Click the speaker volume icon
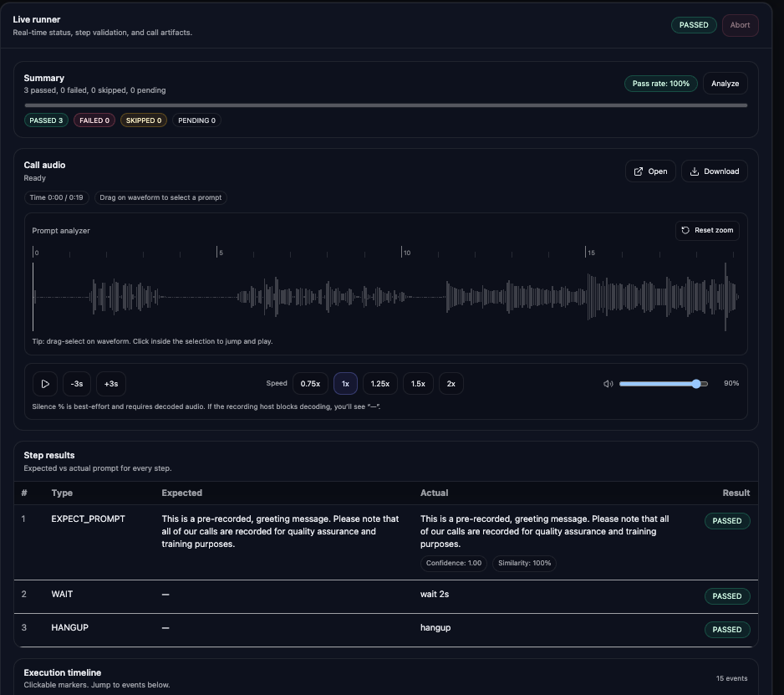 (x=608, y=384)
